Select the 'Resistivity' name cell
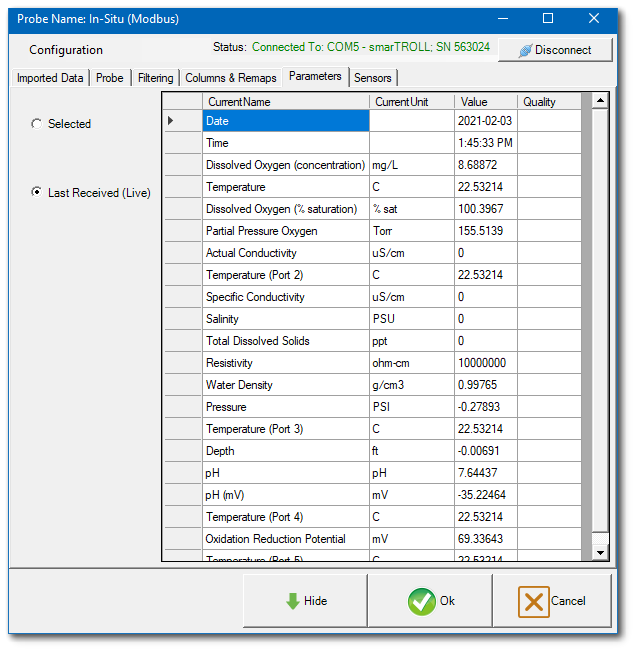The width and height of the screenshot is (634, 650). click(286, 363)
